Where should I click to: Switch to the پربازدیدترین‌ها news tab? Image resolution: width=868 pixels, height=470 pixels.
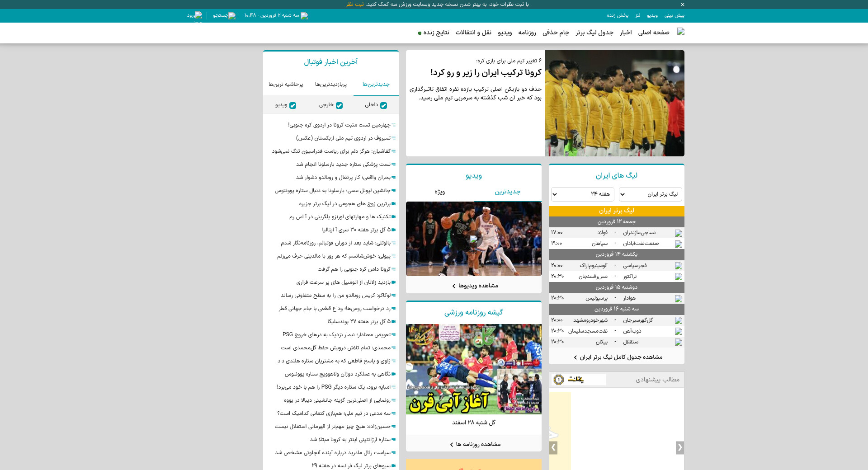pos(330,85)
